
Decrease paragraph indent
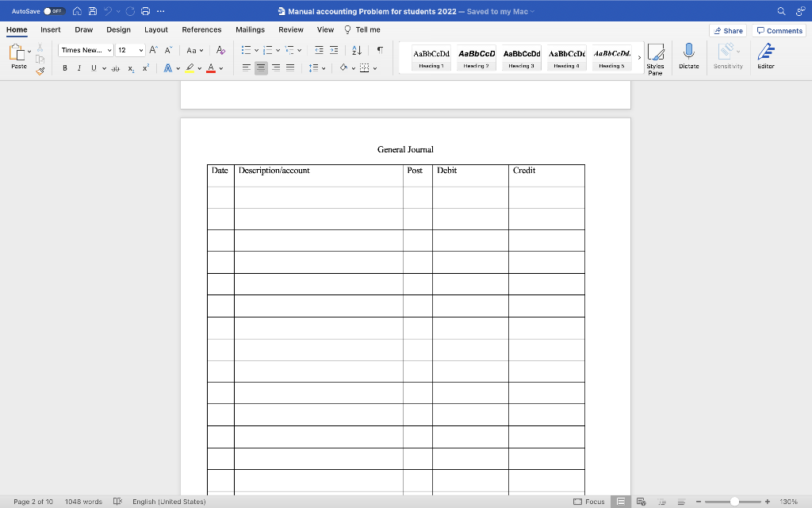click(319, 50)
